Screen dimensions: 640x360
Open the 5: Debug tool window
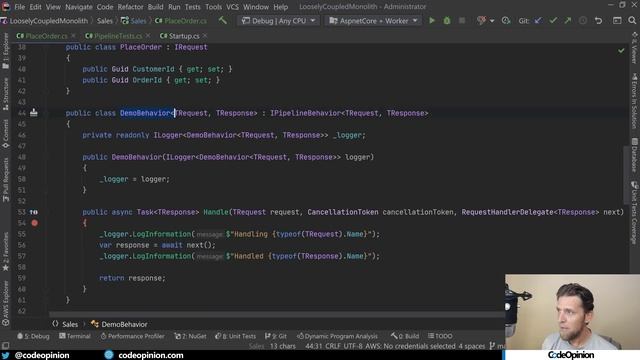(33, 336)
